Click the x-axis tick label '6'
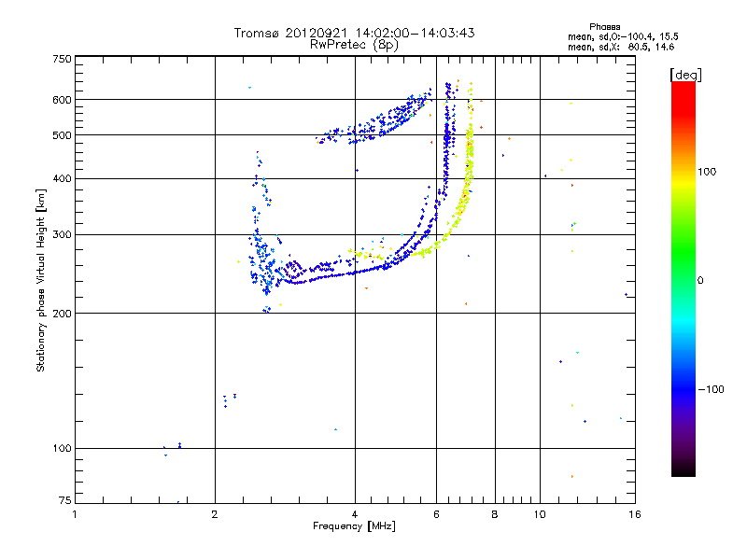747x560 pixels. click(436, 514)
